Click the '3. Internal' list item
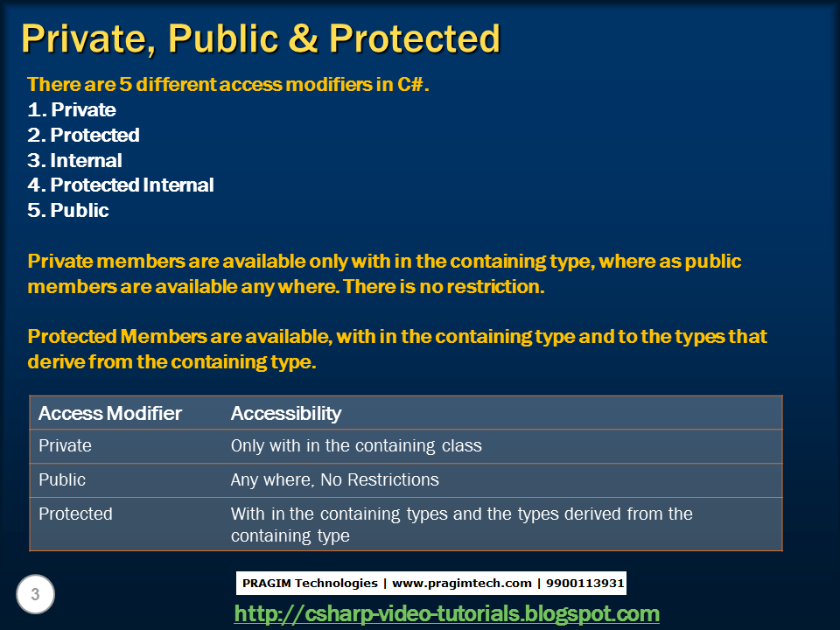Screen dimensions: 840x630 pos(75,160)
